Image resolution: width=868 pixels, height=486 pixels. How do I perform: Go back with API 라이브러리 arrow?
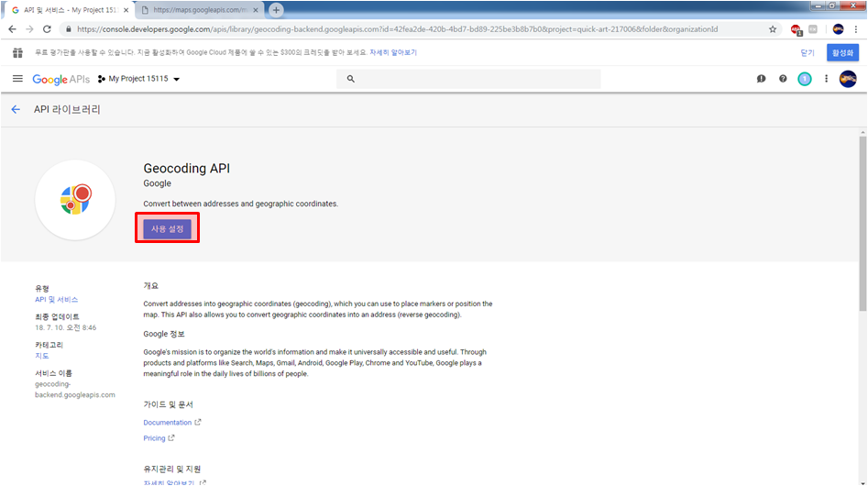[16, 110]
